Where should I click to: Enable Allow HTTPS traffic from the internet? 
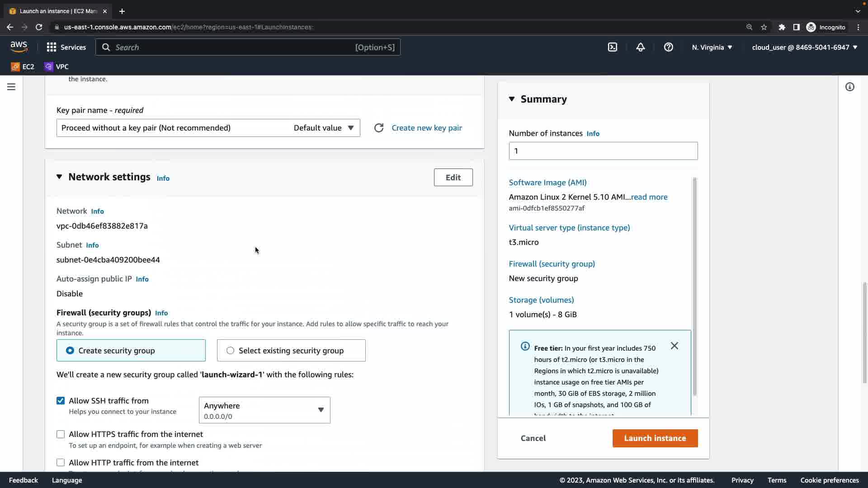click(x=61, y=434)
